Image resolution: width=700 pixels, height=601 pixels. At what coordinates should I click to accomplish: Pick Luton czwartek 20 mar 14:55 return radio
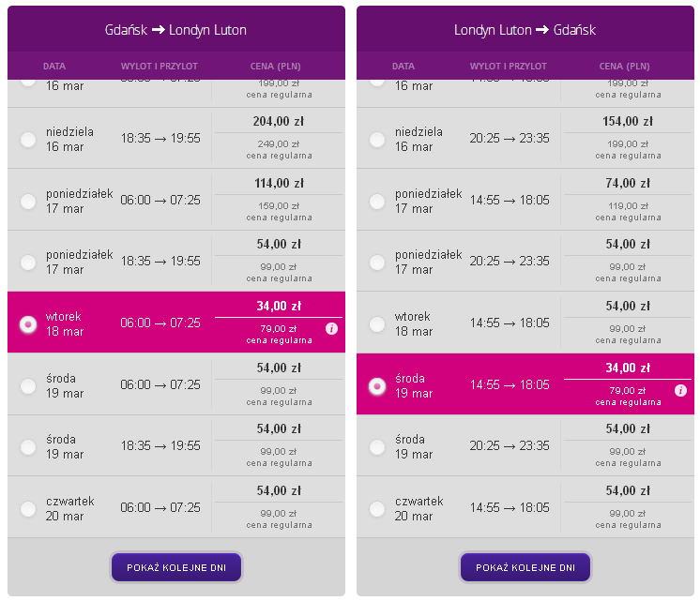377,508
